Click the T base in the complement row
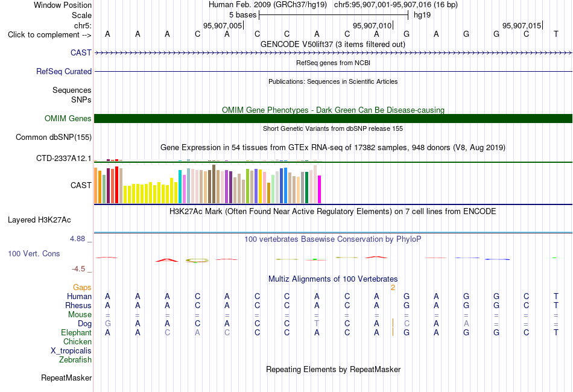Viewport: 573px width, 392px height. pyautogui.click(x=556, y=34)
